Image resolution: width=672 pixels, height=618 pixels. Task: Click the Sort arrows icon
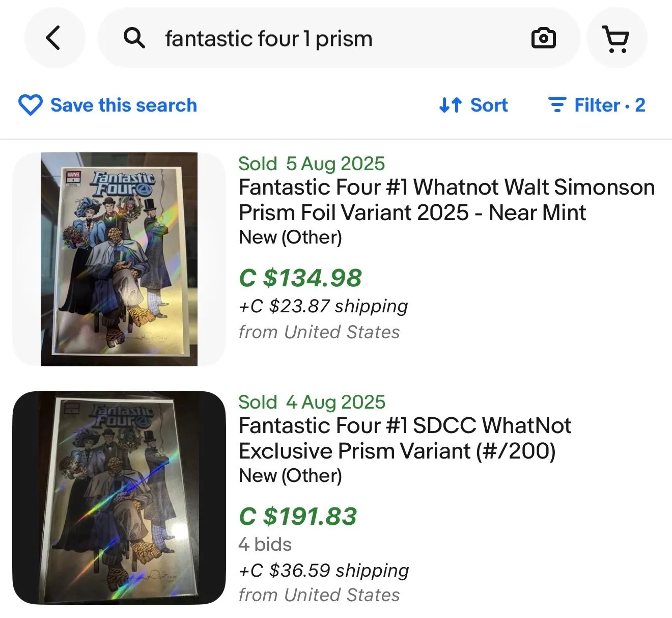[451, 105]
